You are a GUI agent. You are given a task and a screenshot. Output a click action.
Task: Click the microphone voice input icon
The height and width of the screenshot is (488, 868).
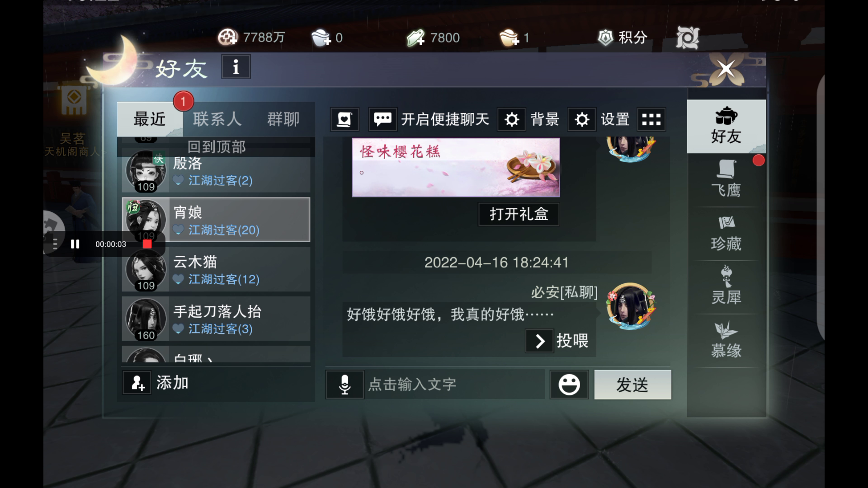pyautogui.click(x=344, y=385)
